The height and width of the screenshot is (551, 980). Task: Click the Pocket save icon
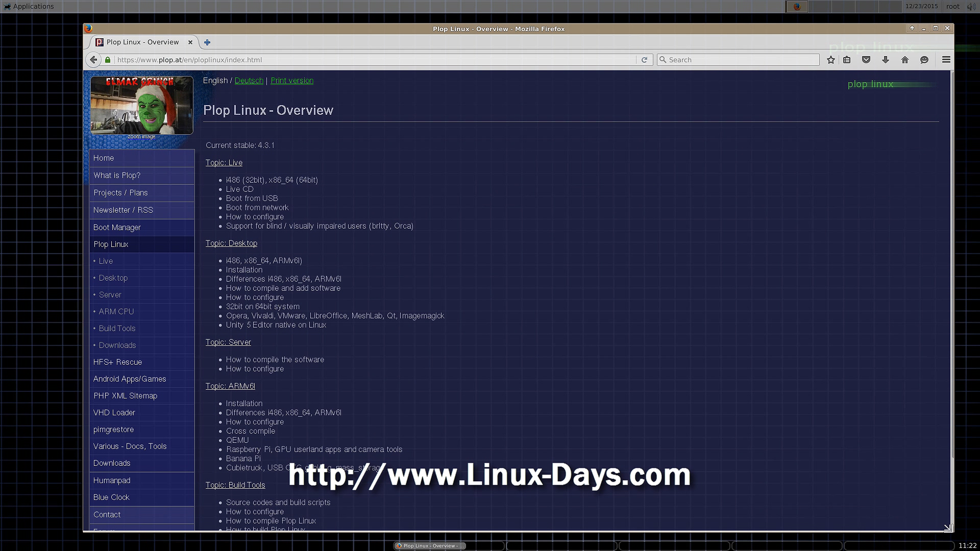[866, 60]
